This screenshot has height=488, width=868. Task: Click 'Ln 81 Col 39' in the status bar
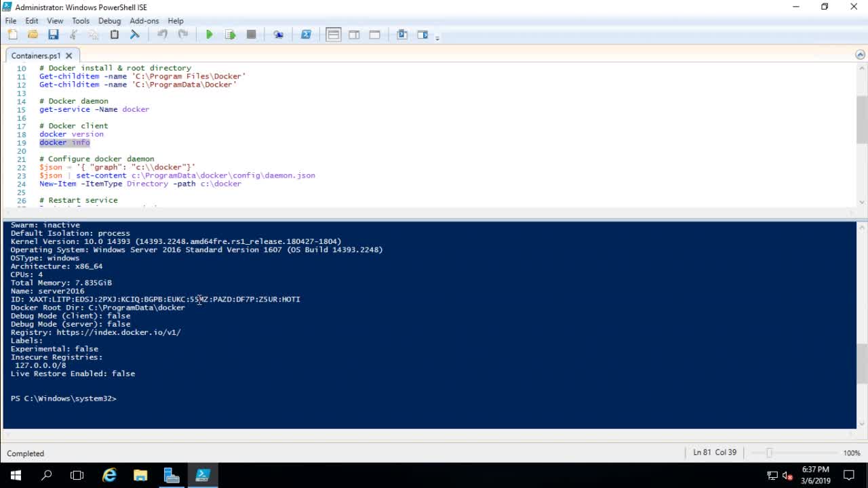[x=715, y=453]
